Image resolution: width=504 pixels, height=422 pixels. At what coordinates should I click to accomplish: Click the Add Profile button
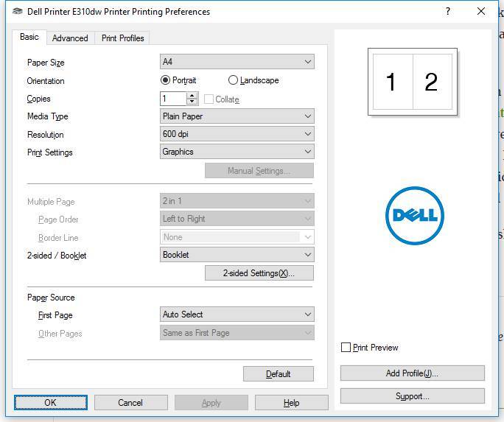tap(413, 373)
